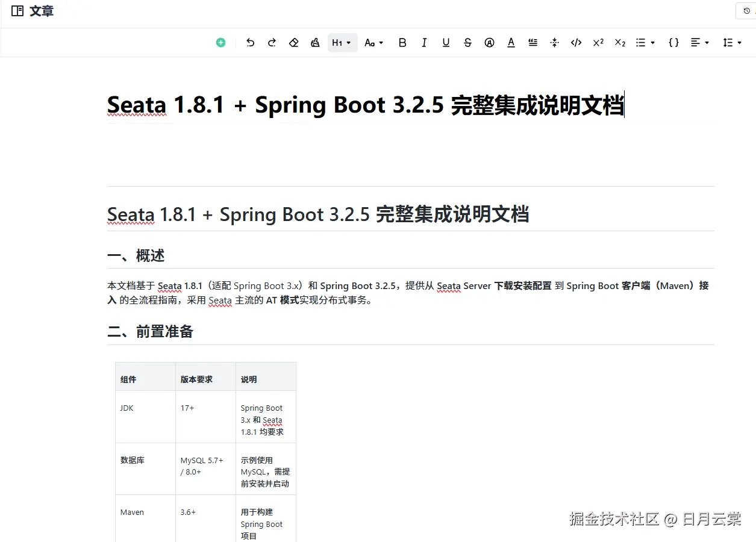Image resolution: width=756 pixels, height=542 pixels.
Task: Click the MySQL 5.7+ / 8.0+ cell
Action: (205, 469)
